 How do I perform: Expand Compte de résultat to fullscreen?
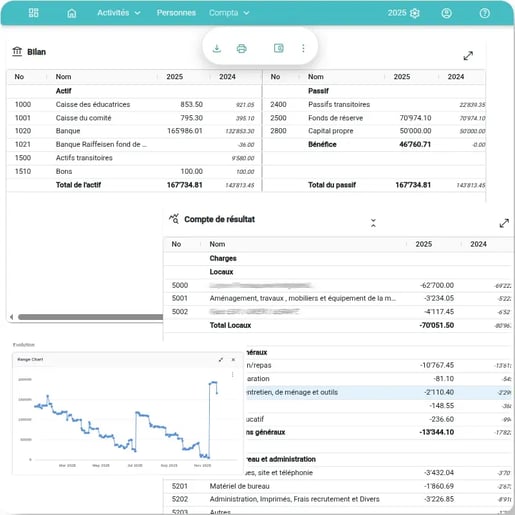504,223
